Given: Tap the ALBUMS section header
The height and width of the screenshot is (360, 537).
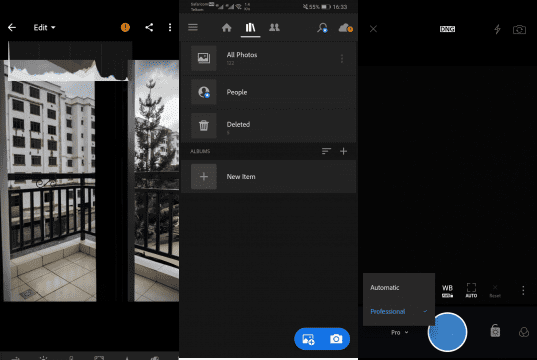Looking at the screenshot, I should [x=200, y=151].
